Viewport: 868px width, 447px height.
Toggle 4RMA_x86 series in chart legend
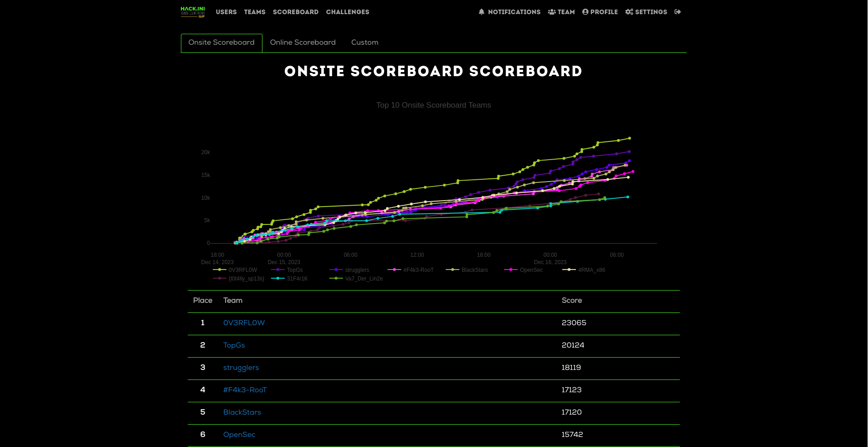tap(584, 270)
